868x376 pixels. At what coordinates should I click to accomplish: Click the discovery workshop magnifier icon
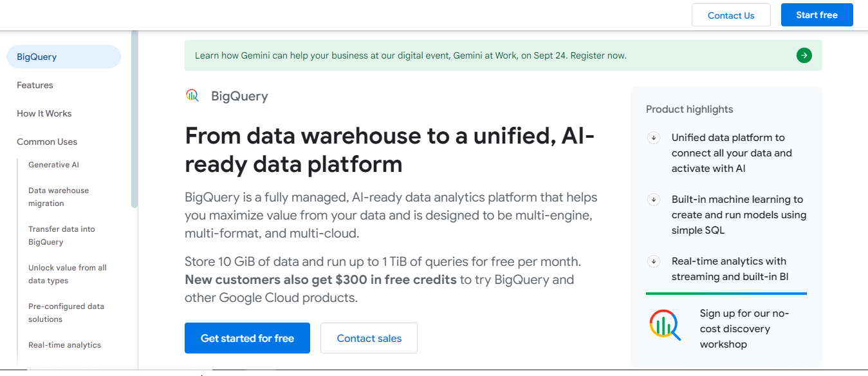click(665, 325)
